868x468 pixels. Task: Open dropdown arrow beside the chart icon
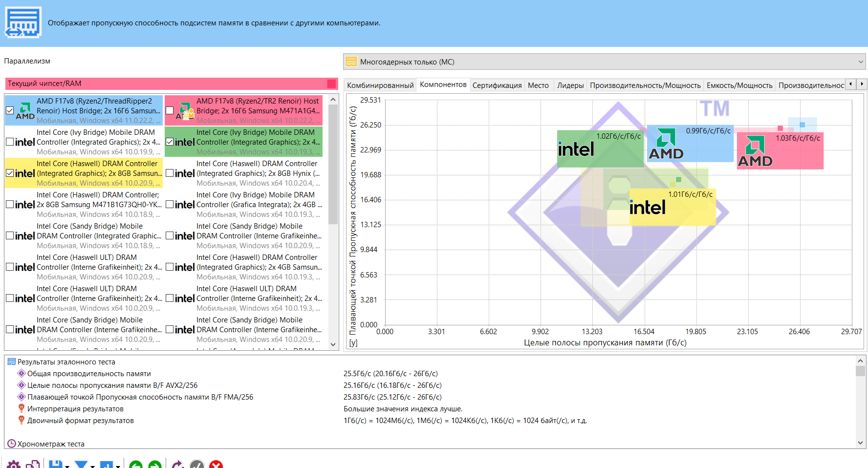pos(118,466)
